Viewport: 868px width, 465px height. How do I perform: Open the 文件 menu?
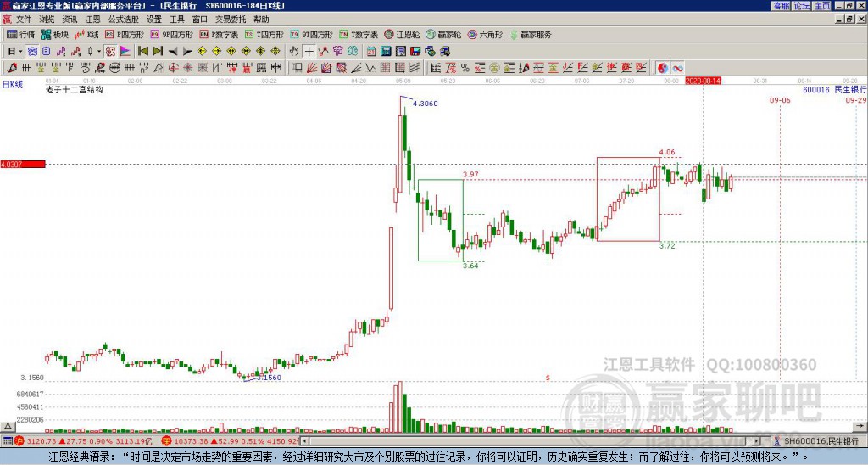pyautogui.click(x=24, y=20)
